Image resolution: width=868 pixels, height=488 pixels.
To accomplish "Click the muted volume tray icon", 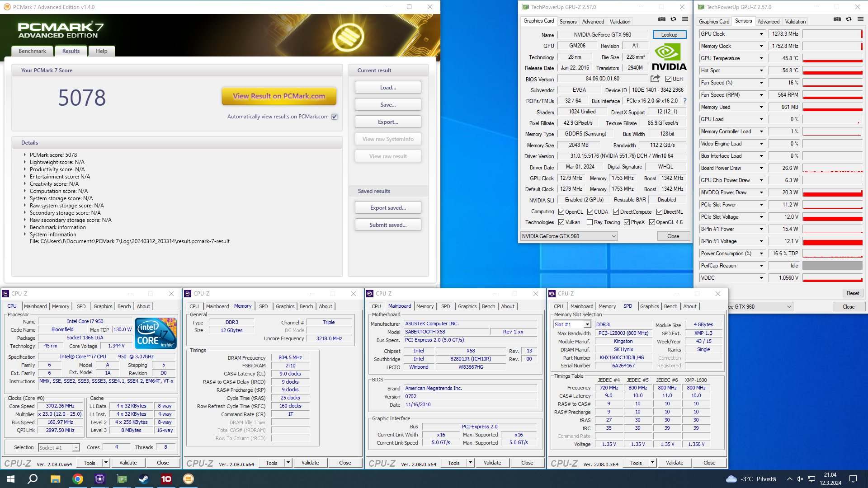I will pos(800,479).
